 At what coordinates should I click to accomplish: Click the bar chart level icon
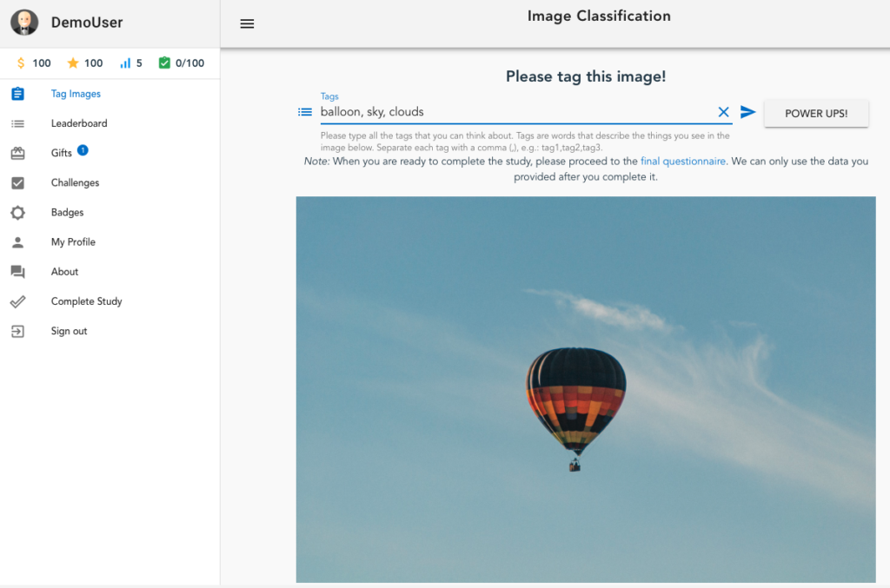point(125,63)
